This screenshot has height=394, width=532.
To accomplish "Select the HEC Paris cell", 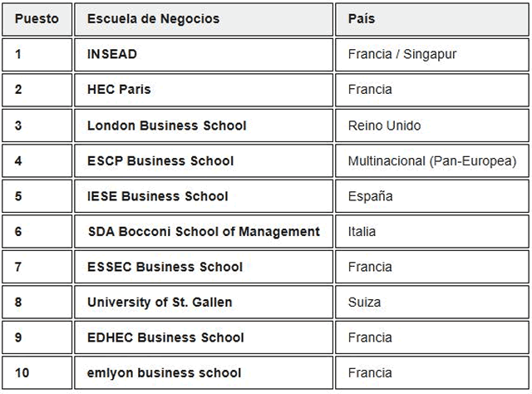I will click(119, 90).
